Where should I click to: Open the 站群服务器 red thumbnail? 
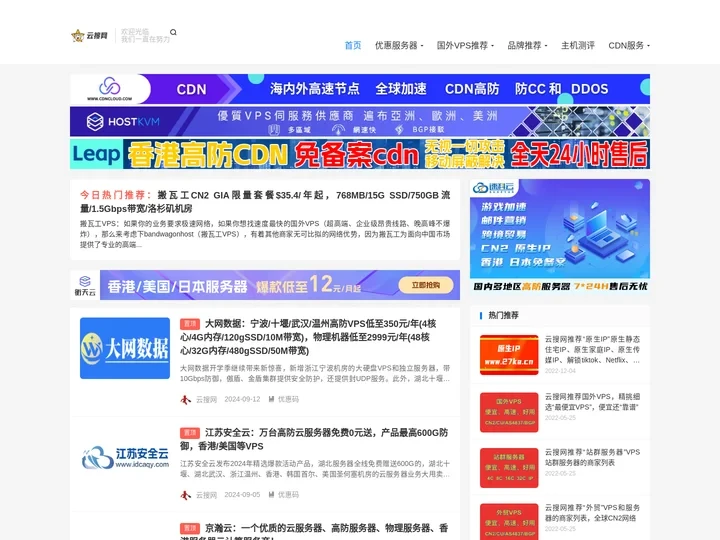click(x=509, y=468)
